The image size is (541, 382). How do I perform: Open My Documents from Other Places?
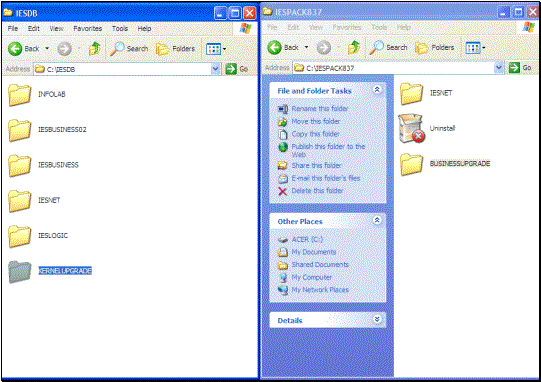314,252
